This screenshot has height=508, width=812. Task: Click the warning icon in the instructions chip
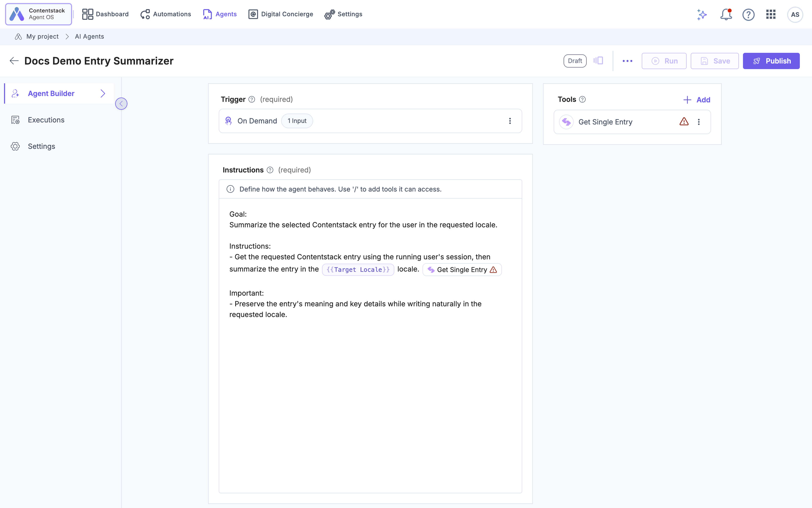493,269
